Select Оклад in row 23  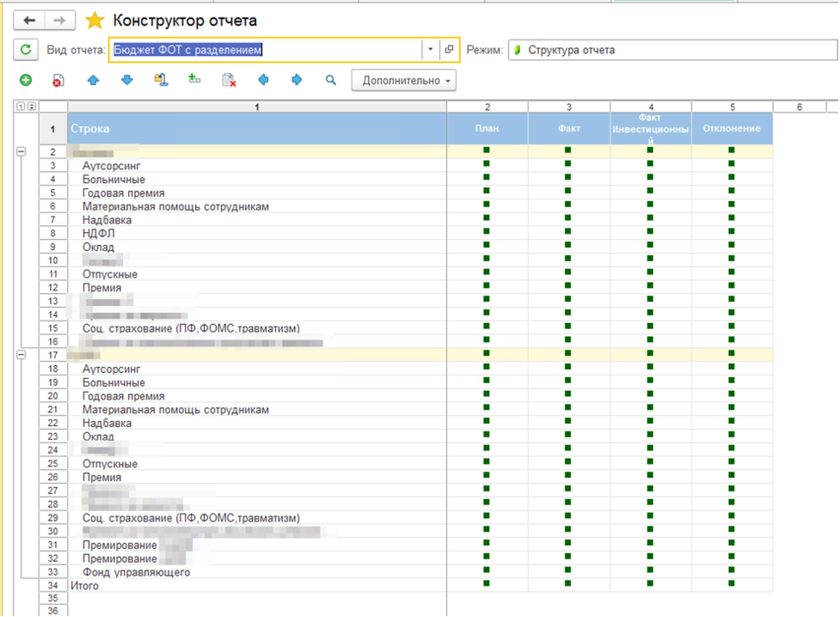[x=98, y=437]
